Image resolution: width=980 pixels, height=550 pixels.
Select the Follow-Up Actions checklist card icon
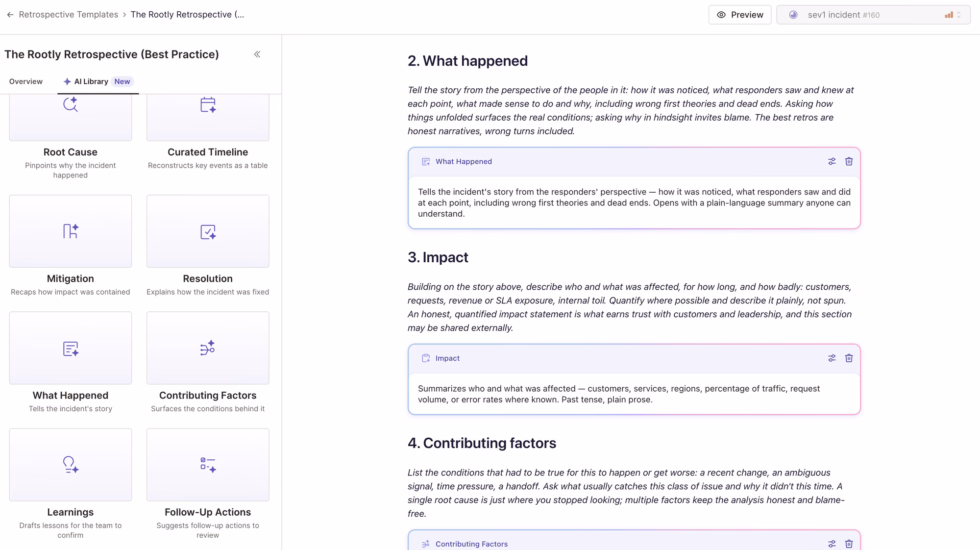pos(208,465)
